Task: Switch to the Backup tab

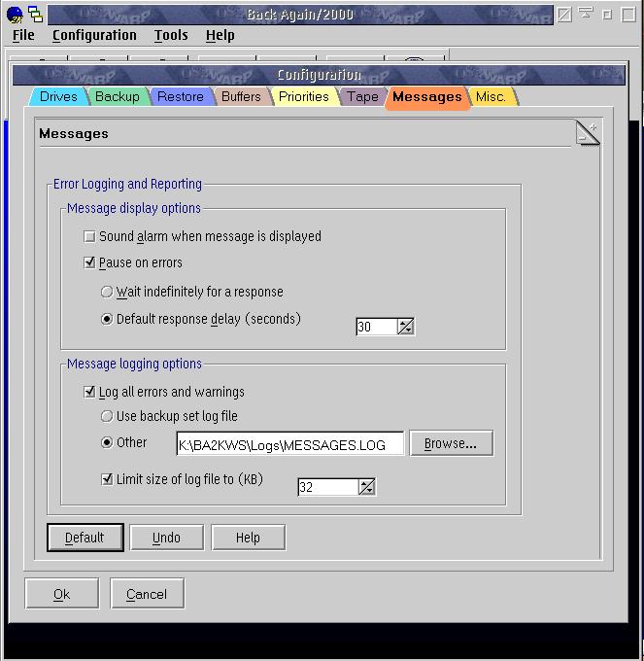Action: (x=118, y=96)
